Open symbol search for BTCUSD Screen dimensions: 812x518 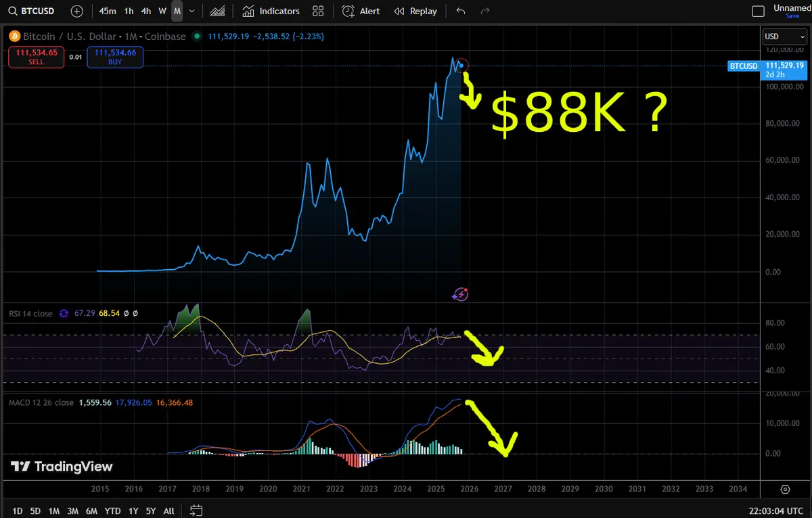point(33,11)
